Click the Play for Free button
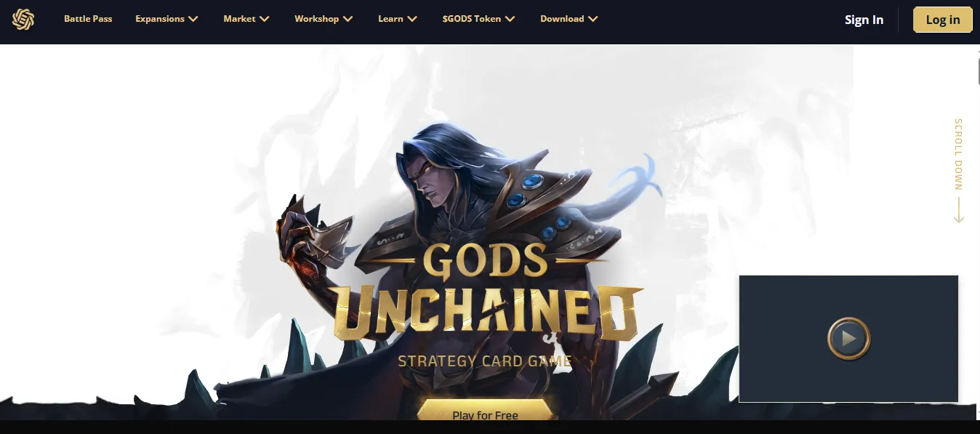Image resolution: width=980 pixels, height=434 pixels. pos(485,410)
